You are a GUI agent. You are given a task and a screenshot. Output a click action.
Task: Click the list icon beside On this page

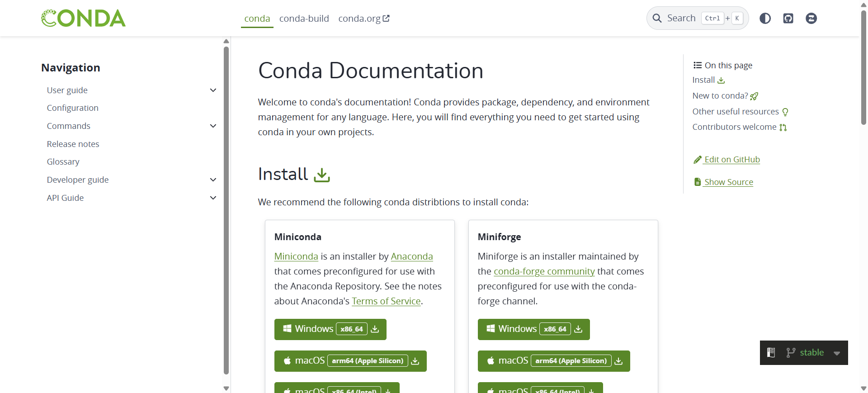click(x=698, y=65)
